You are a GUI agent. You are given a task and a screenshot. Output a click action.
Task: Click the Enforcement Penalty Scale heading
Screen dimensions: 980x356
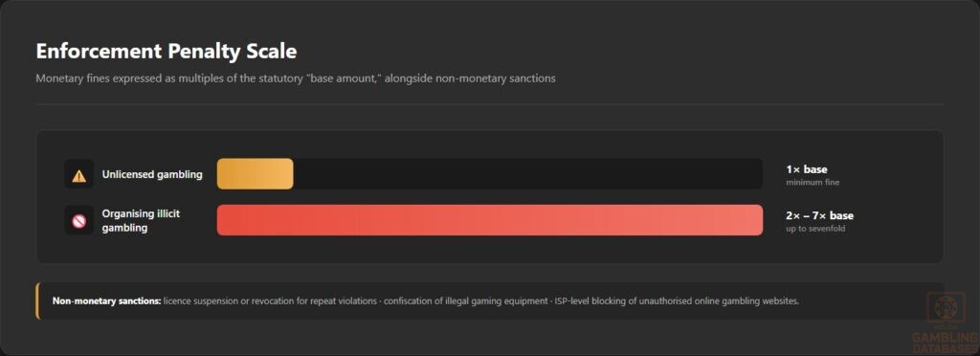point(167,52)
